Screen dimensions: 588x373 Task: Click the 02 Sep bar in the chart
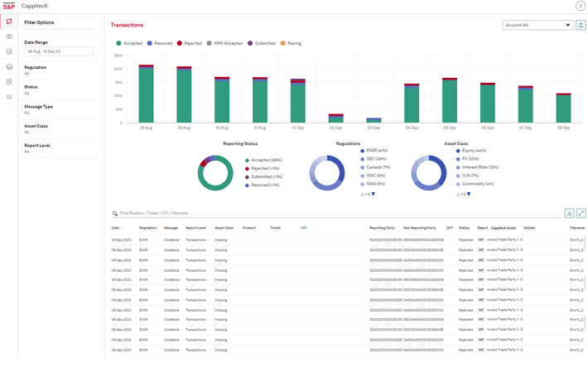[336, 119]
